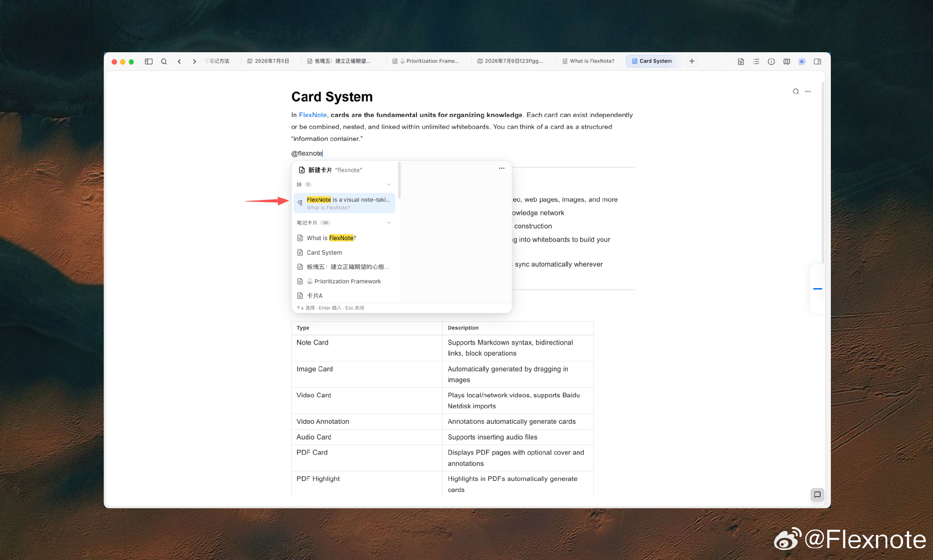Click the blue outline marker on right edge
The image size is (933, 560).
[817, 289]
